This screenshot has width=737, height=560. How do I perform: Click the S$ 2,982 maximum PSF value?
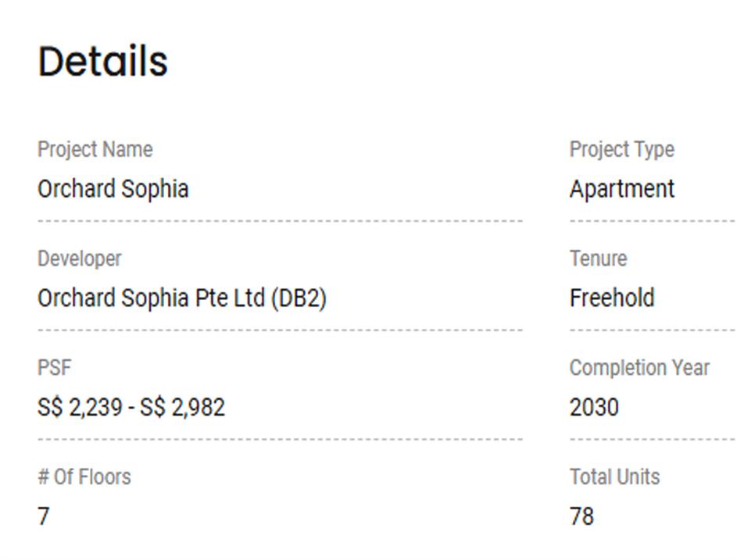click(x=182, y=408)
